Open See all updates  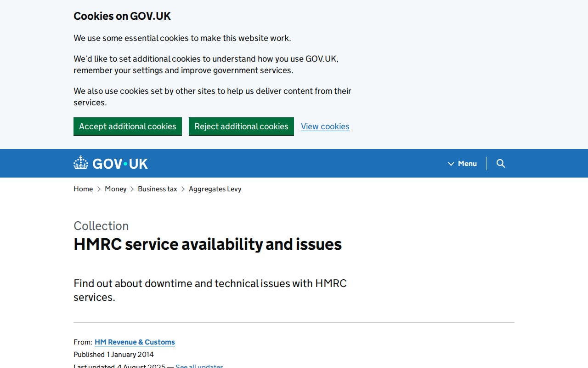coord(198,366)
